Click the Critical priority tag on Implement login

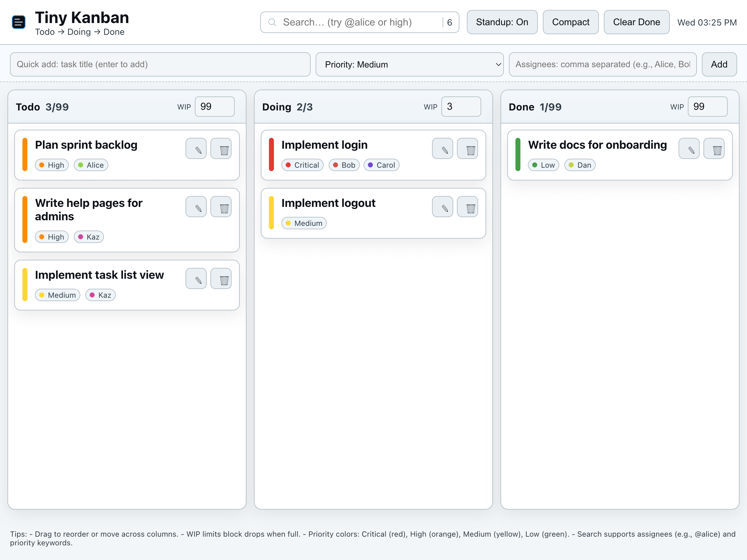[x=302, y=165]
